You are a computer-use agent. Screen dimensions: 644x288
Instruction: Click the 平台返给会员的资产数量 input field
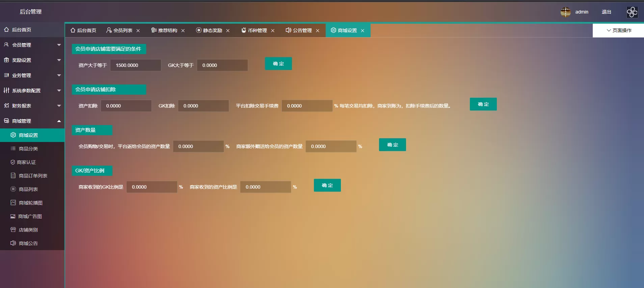198,146
